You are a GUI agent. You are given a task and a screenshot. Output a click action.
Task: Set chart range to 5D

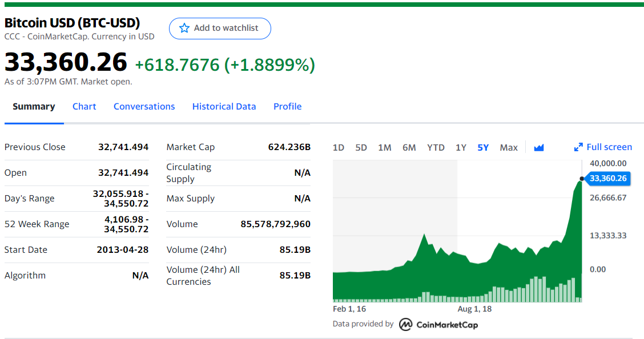pyautogui.click(x=361, y=148)
